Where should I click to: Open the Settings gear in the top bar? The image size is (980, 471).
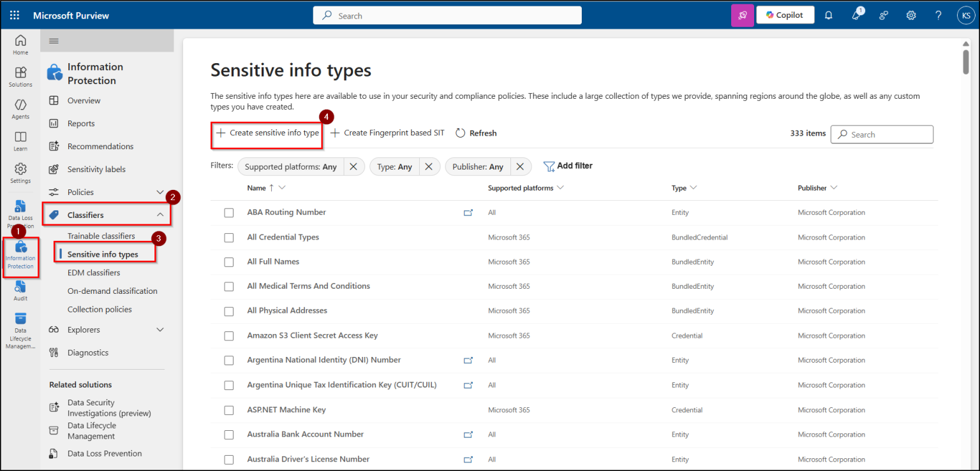pyautogui.click(x=911, y=15)
